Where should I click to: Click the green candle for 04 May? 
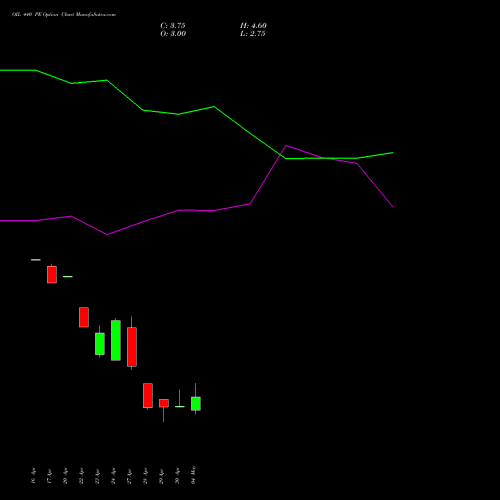click(196, 403)
